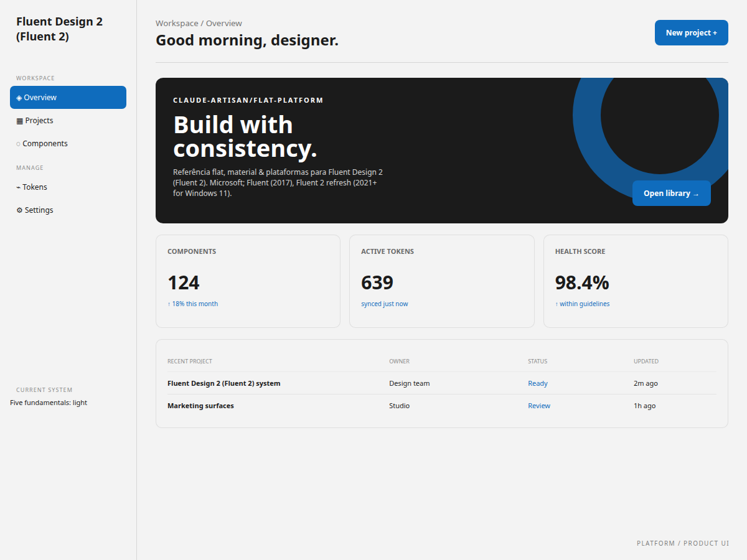Select the Components card showing 124

click(x=248, y=281)
